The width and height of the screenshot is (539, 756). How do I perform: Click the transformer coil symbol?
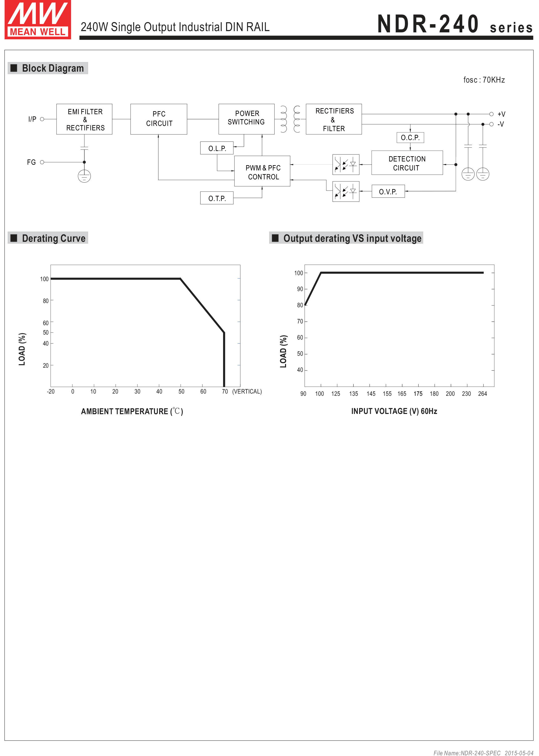(x=291, y=119)
